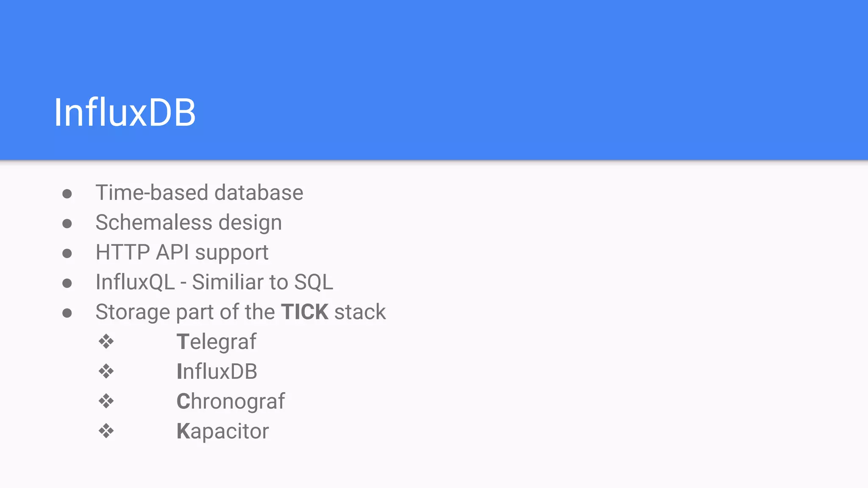
Task: Click the round bullet before Time-based database
Action: click(x=67, y=194)
